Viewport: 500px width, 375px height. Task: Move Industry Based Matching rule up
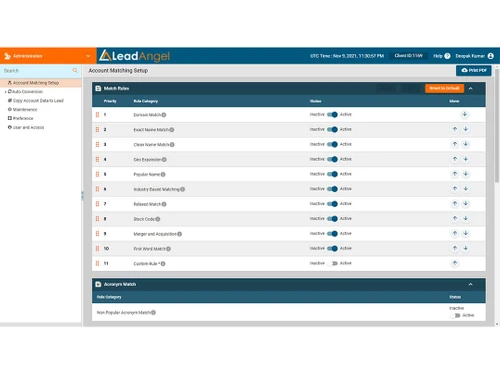(455, 189)
